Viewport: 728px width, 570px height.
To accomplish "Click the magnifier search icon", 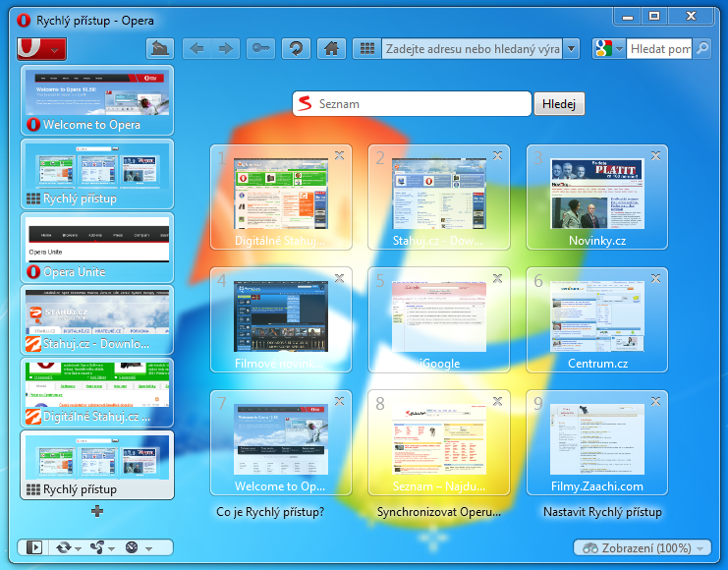I will click(x=702, y=48).
